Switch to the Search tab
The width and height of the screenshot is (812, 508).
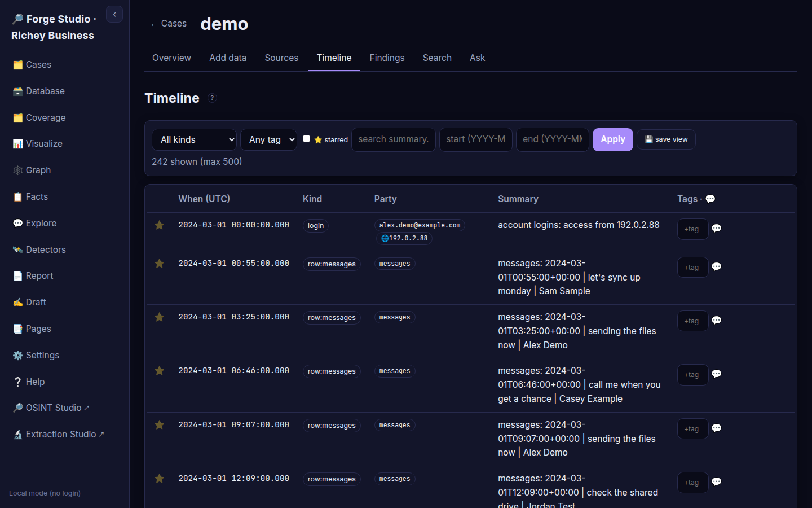437,58
